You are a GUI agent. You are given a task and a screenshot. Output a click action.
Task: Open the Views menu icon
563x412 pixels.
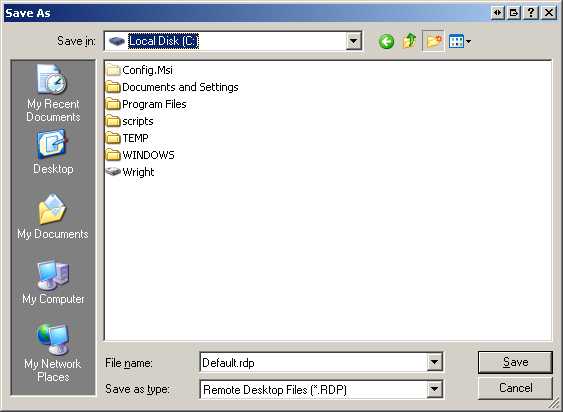tap(460, 41)
